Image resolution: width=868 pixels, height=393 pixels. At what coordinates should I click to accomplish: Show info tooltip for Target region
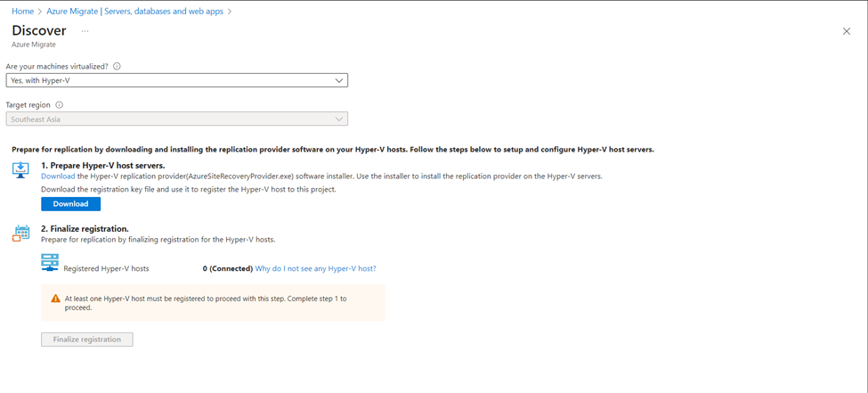(60, 104)
